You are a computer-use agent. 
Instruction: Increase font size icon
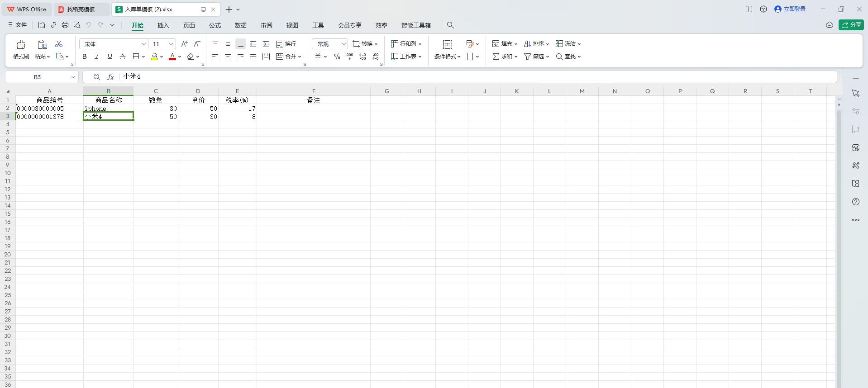point(184,44)
